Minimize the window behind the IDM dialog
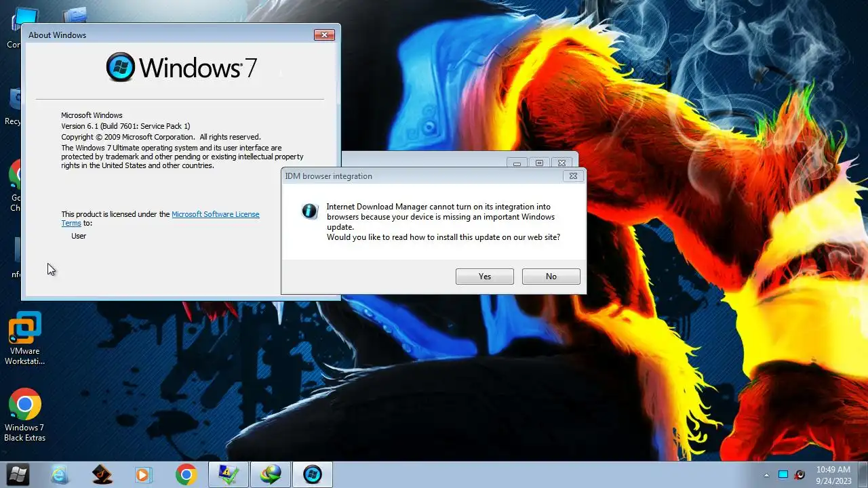 coord(517,163)
